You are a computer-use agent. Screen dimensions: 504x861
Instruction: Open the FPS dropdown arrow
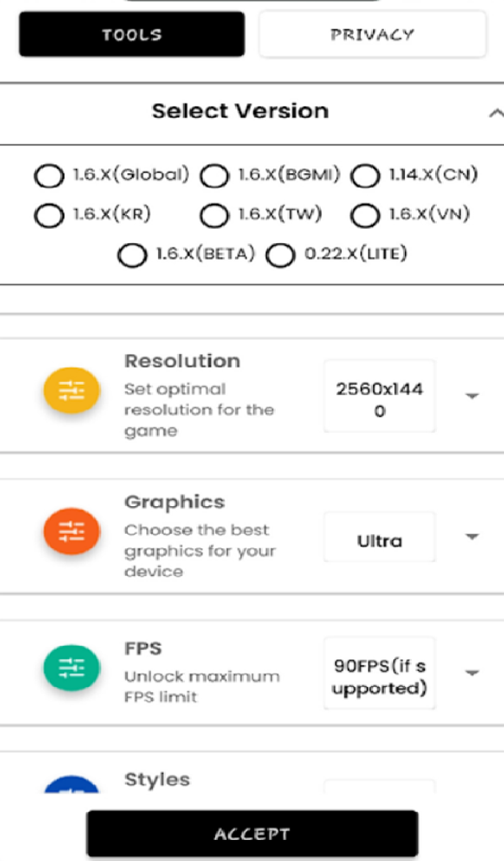[x=472, y=673]
